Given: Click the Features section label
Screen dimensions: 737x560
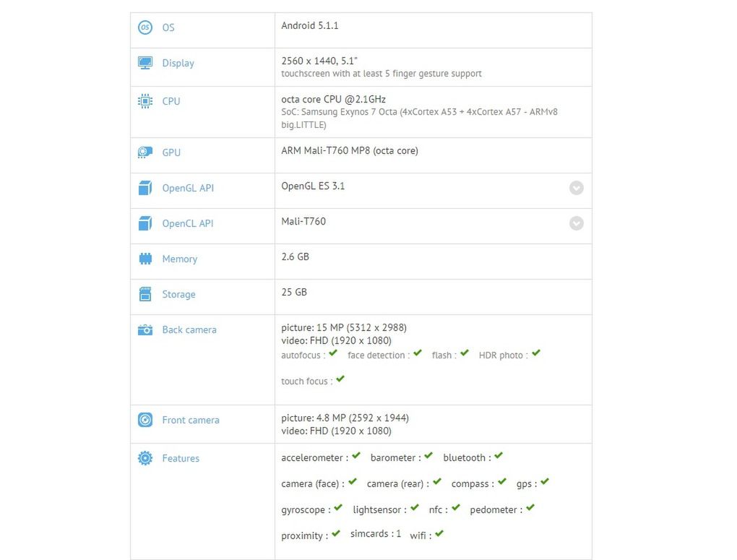Looking at the screenshot, I should coord(181,458).
